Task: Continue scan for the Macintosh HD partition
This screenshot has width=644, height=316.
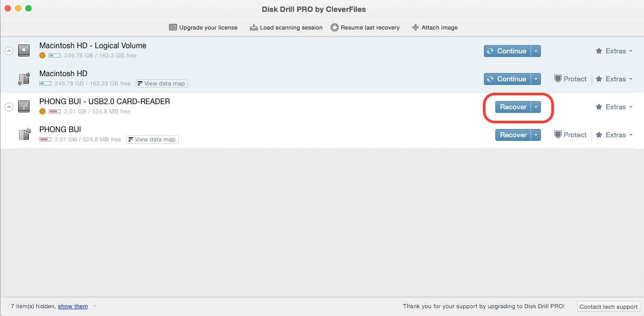Action: pos(508,79)
